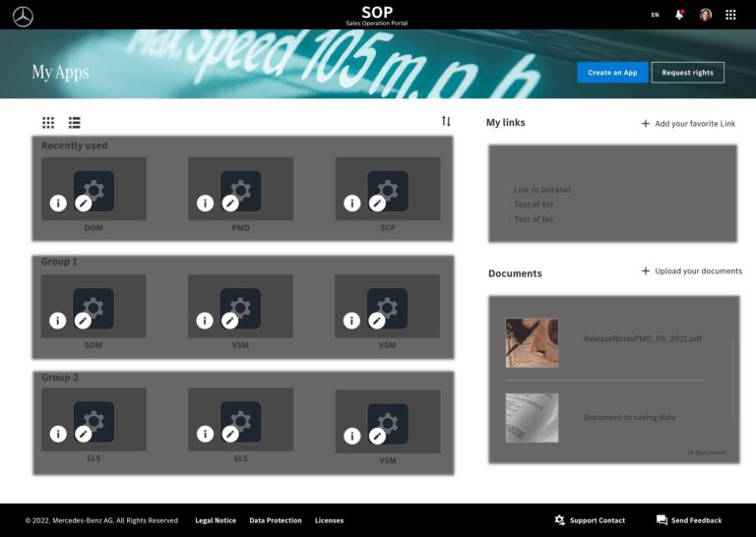Click the Document to saving data thumbnail
756x537 pixels.
[532, 418]
